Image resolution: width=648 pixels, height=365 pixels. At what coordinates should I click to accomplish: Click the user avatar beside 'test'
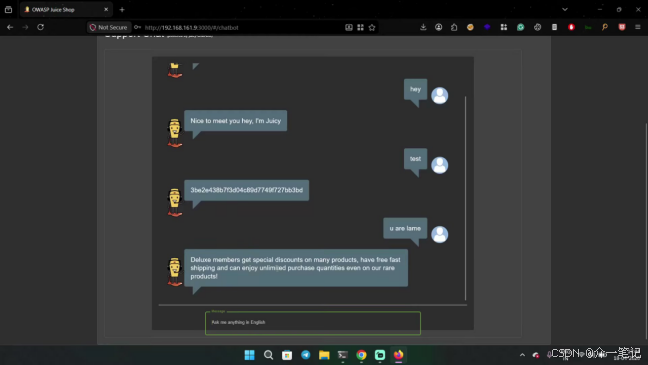[x=440, y=165]
